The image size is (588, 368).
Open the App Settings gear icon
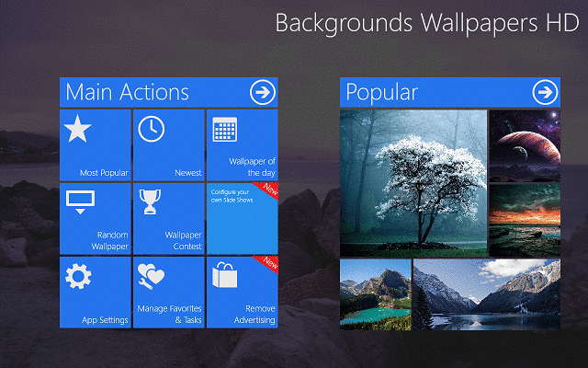click(x=78, y=276)
